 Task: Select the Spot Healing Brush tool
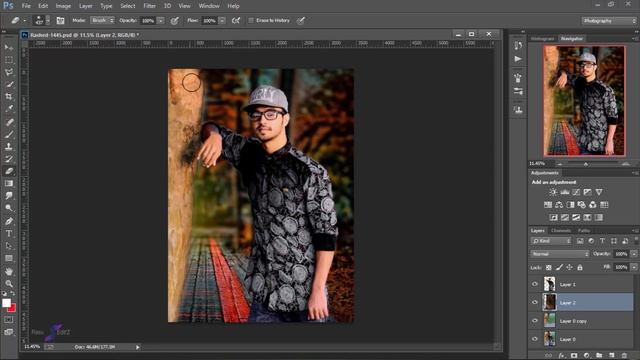tap(9, 122)
